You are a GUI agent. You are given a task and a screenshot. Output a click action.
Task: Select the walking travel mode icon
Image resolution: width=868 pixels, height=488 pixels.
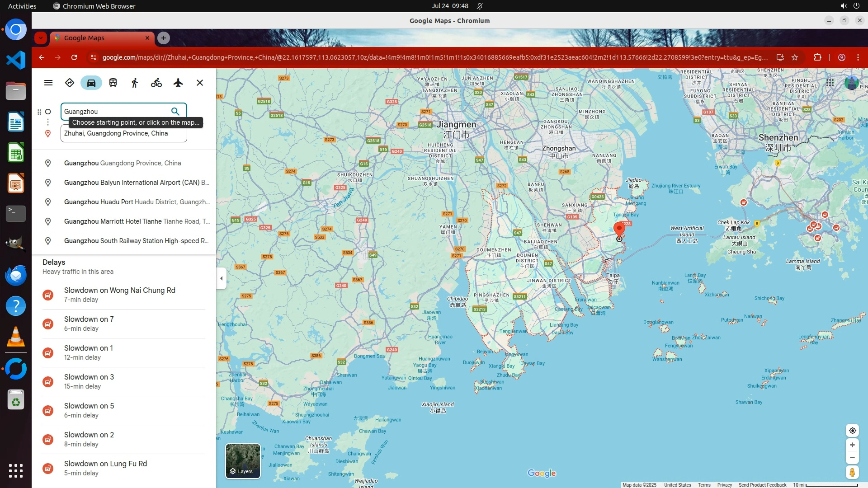click(x=135, y=83)
